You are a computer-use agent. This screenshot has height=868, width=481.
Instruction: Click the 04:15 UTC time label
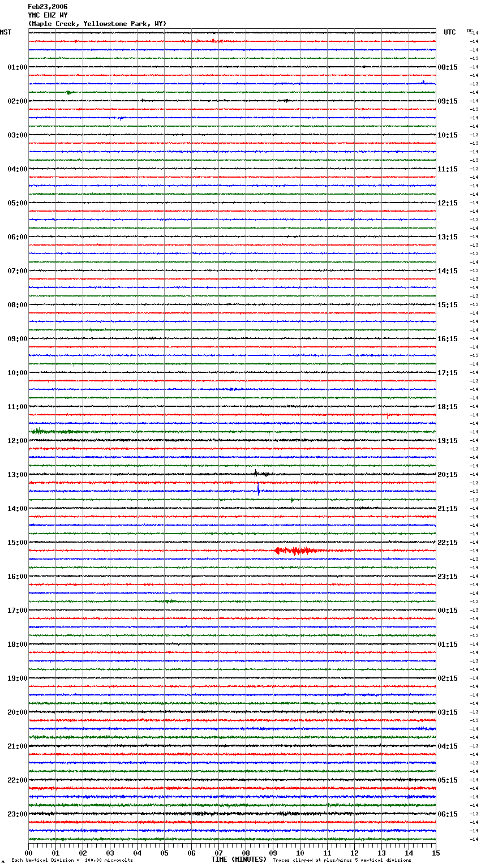pos(448,746)
